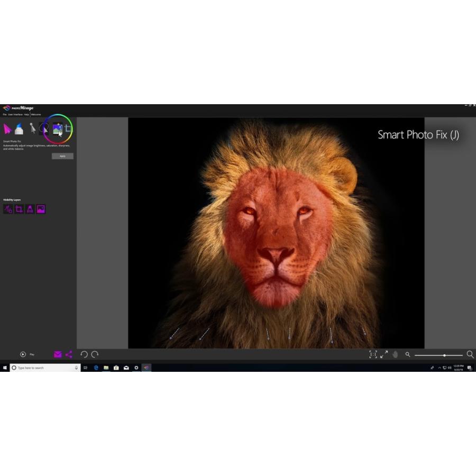
Task: Click the Undo arrow icon
Action: 85,354
